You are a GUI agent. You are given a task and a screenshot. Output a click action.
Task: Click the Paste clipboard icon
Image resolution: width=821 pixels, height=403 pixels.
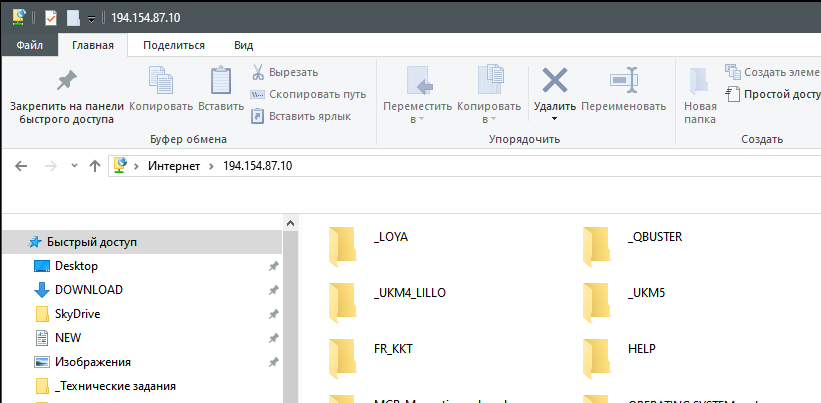[221, 82]
